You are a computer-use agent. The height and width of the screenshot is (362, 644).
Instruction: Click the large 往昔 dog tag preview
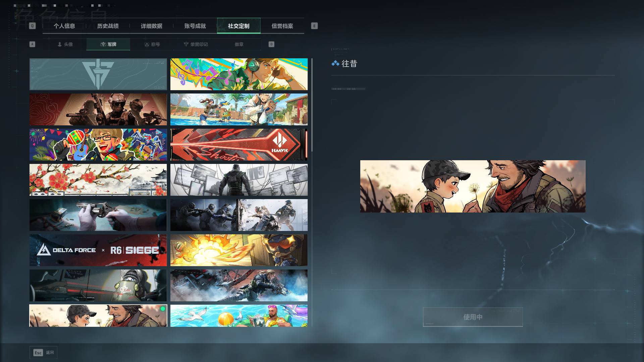click(473, 186)
